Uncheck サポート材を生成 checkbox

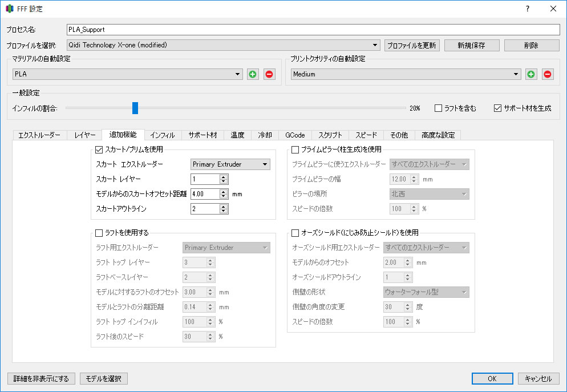pos(497,108)
